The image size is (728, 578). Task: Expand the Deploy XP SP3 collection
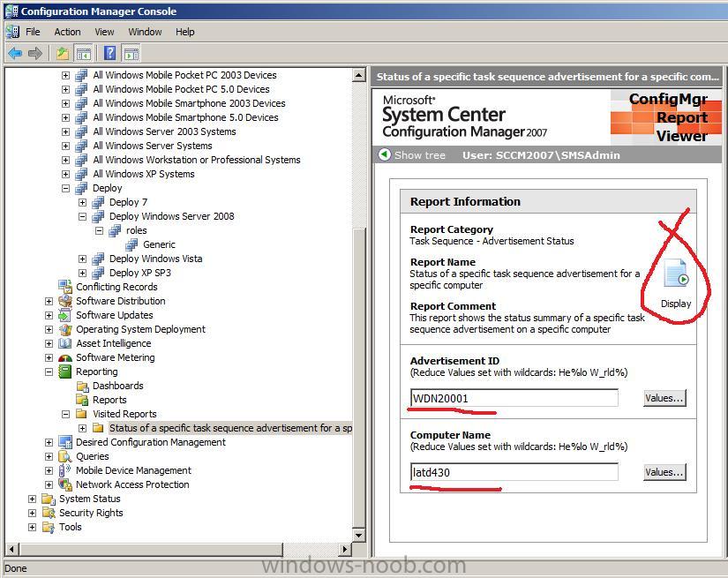(x=82, y=273)
